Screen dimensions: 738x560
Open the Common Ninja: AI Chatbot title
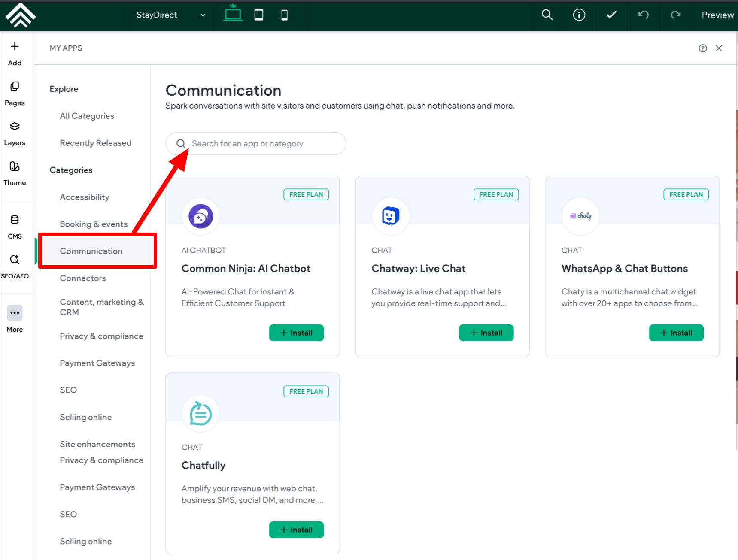pos(246,269)
